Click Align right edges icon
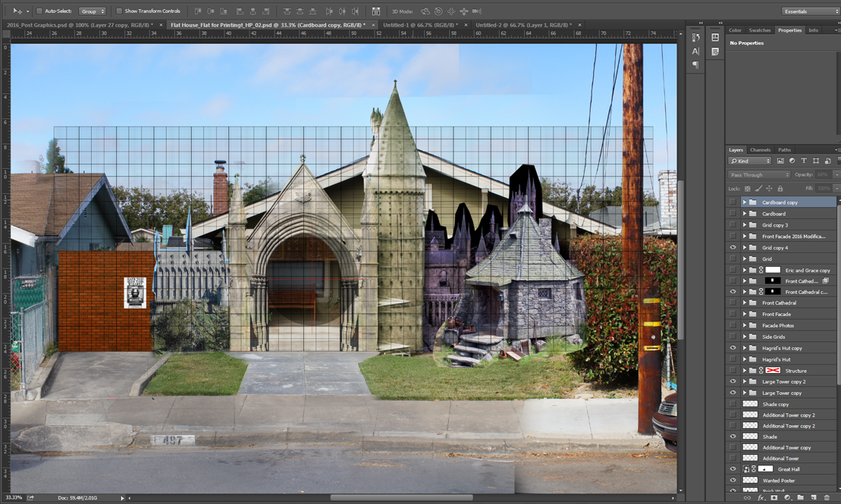This screenshot has width=841, height=504. [265, 11]
